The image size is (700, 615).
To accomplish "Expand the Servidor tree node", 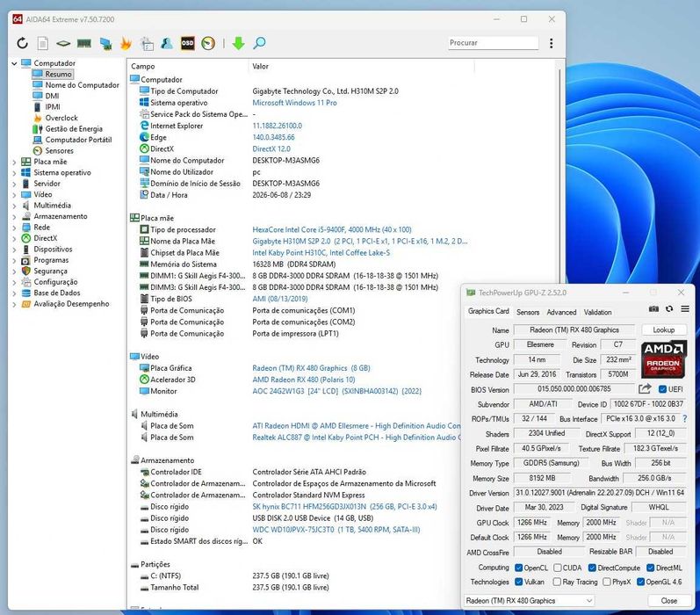I will [14, 184].
